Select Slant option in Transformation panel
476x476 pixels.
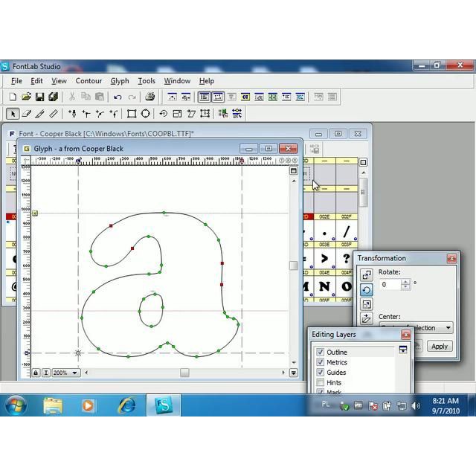pos(366,318)
